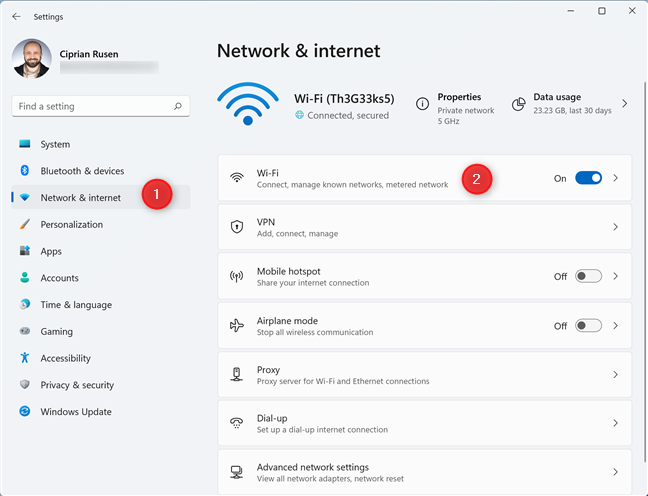Click the Mobile hotspot antenna icon
The image size is (648, 496).
(237, 276)
